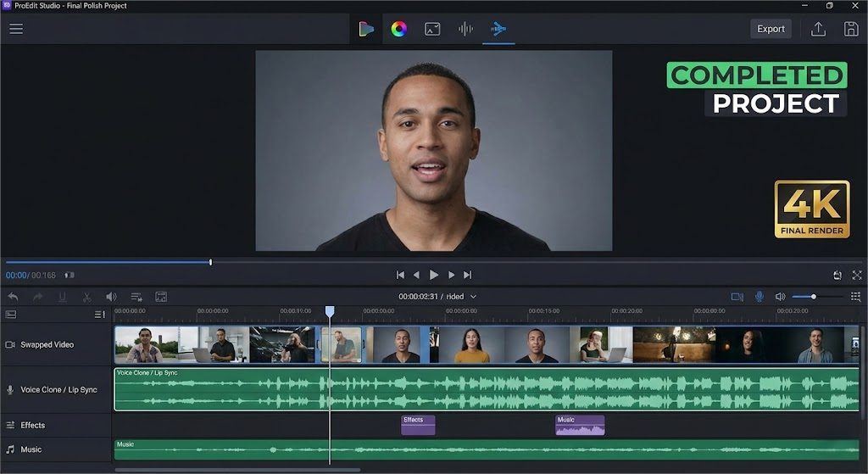Screen dimensions: 868x474
Task: Enter fullscreen preview mode
Action: coord(857,275)
